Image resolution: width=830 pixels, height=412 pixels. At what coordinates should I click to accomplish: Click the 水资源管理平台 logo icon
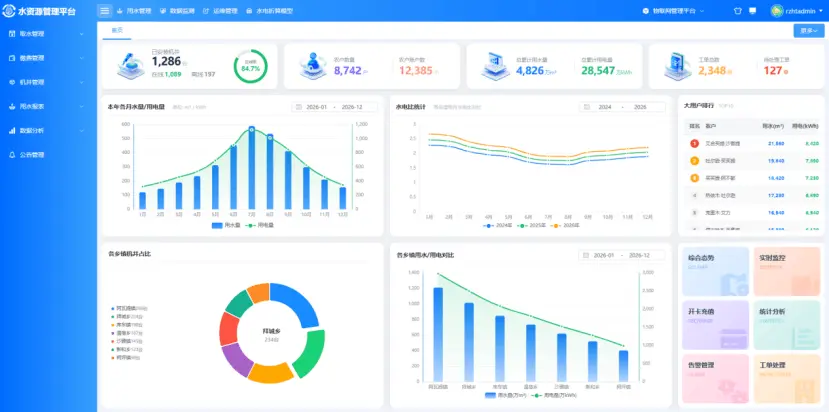pos(9,11)
